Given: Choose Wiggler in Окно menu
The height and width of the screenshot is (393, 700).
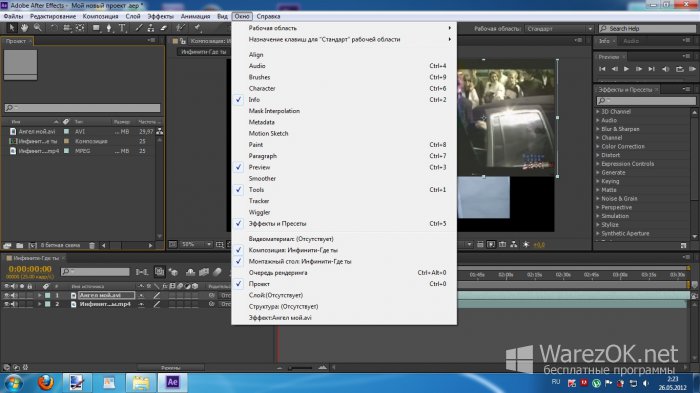Looking at the screenshot, I should 344,212.
